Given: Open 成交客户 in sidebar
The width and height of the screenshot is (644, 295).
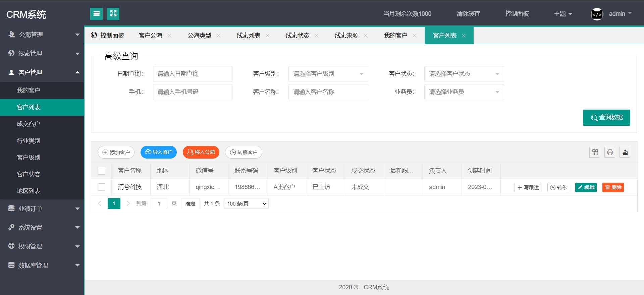Looking at the screenshot, I should (x=42, y=124).
